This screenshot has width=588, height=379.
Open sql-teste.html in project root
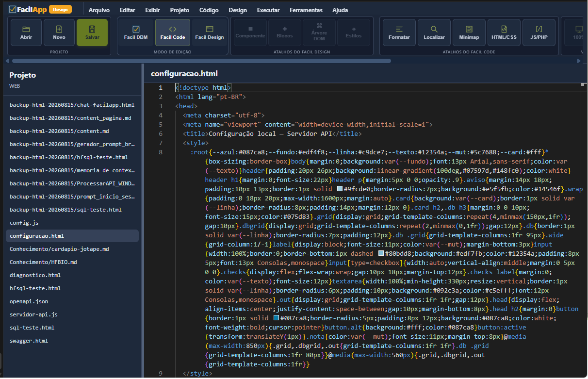point(72,328)
